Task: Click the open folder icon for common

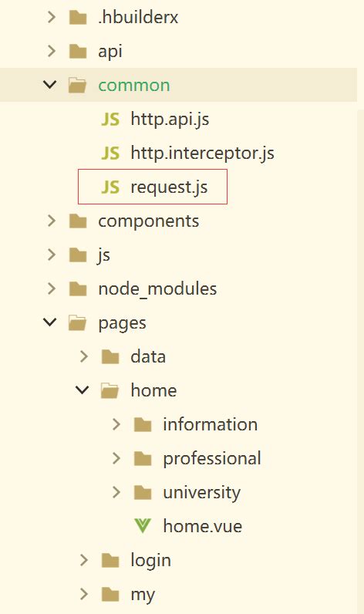Action: coord(77,86)
